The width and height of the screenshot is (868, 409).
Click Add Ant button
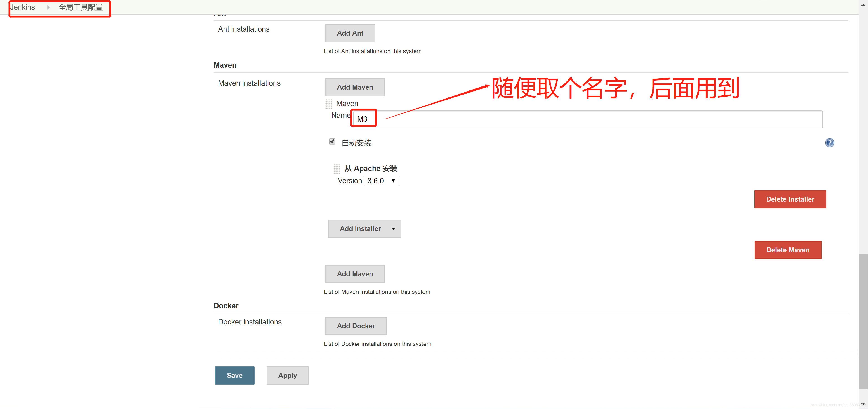(350, 33)
